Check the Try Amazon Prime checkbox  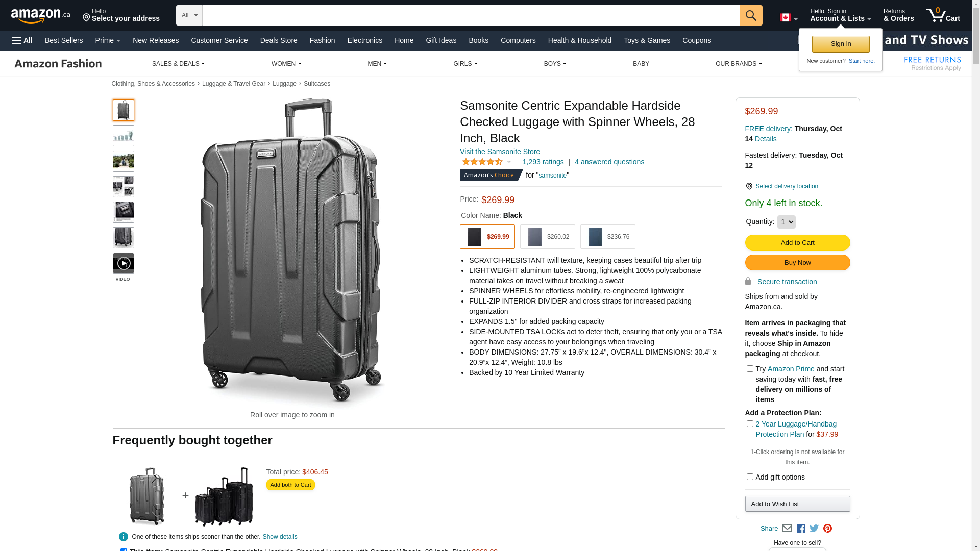coord(750,369)
